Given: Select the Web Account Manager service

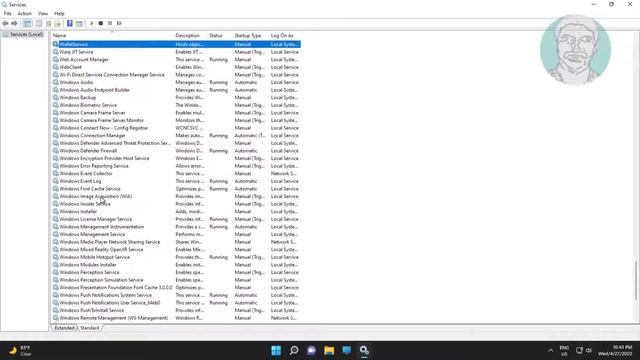Looking at the screenshot, I should 176,60.
